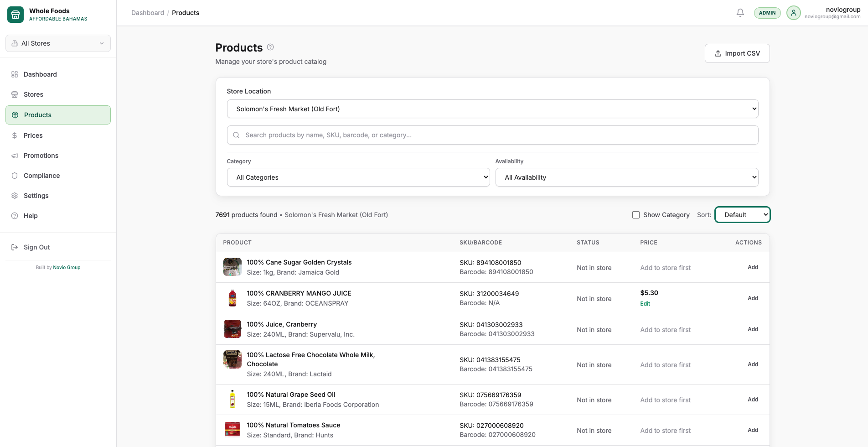Select the Stores icon in sidebar
The width and height of the screenshot is (868, 447).
pyautogui.click(x=15, y=94)
